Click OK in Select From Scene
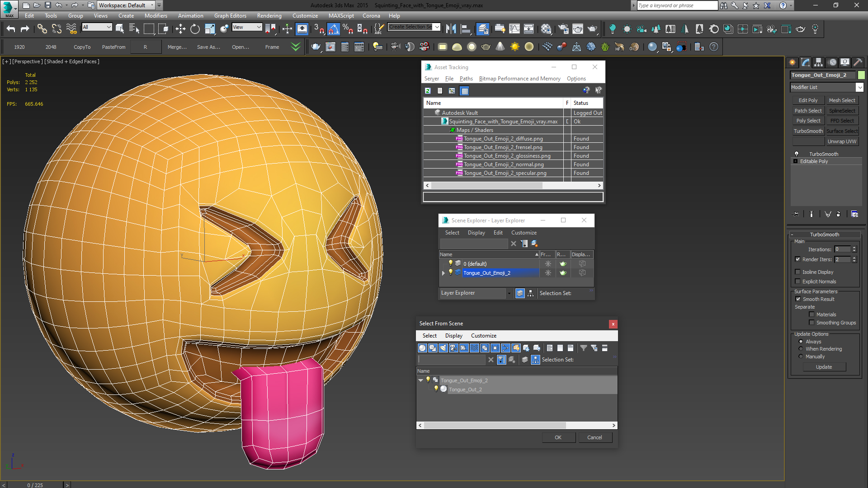 click(x=558, y=437)
